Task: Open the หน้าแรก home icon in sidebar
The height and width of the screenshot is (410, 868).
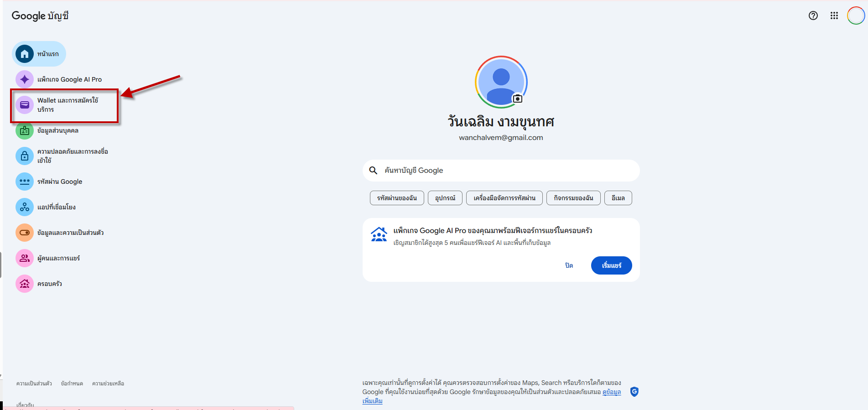Action: pyautogui.click(x=25, y=54)
